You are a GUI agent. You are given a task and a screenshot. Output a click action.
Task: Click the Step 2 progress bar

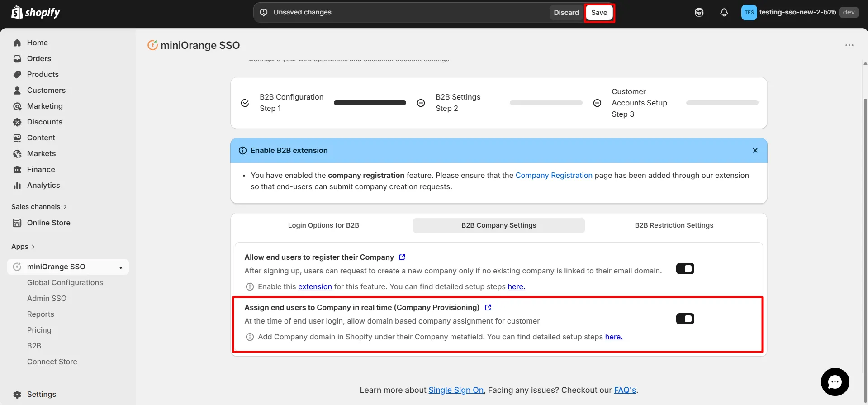coord(546,103)
